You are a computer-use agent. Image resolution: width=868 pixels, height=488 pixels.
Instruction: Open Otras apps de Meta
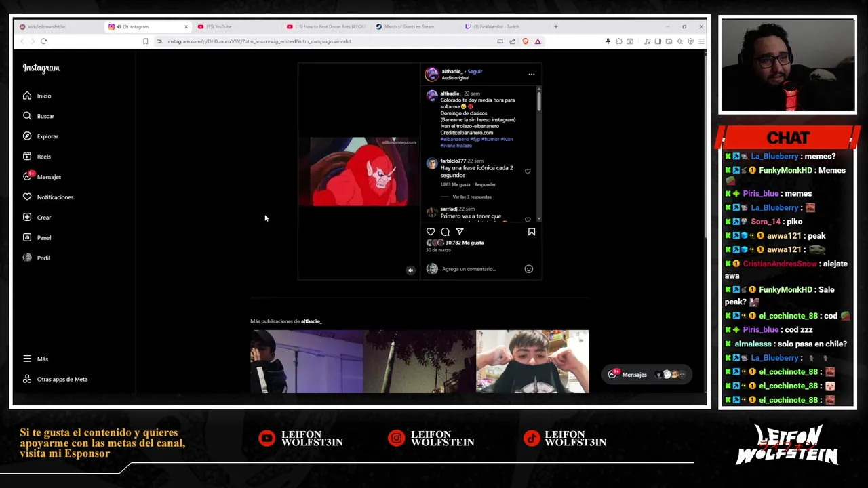pyautogui.click(x=55, y=379)
